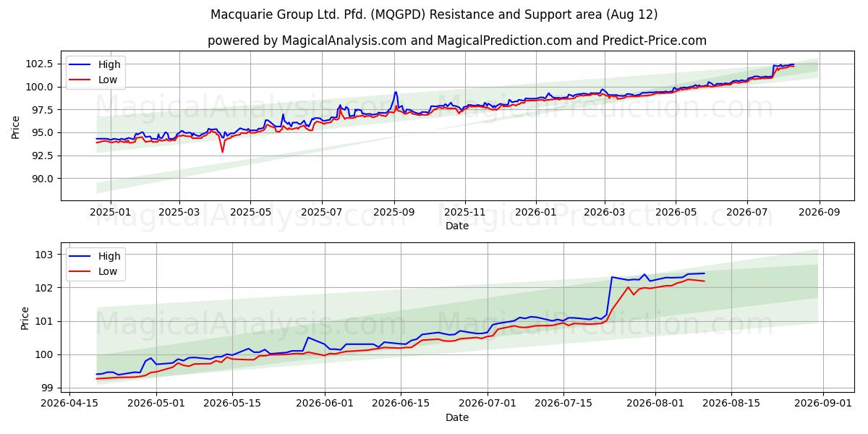
Task: Click the 2025-07 x-axis tick label
Action: 321,213
